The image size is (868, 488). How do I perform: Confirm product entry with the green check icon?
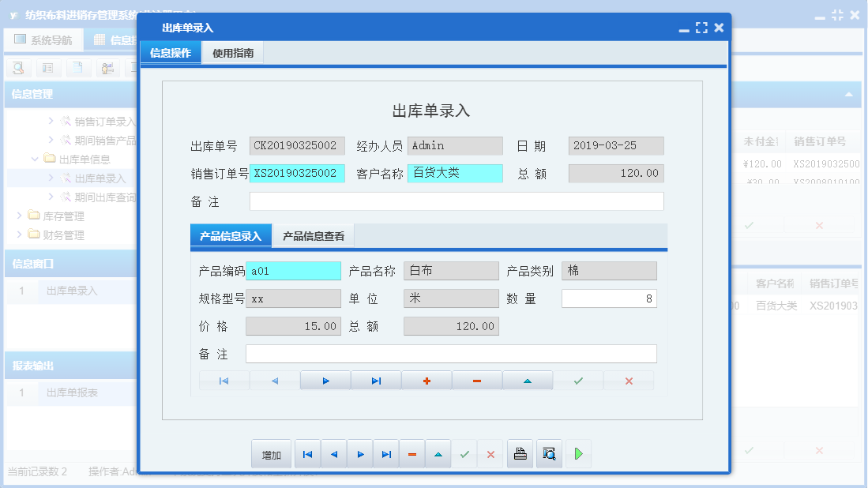pos(577,380)
